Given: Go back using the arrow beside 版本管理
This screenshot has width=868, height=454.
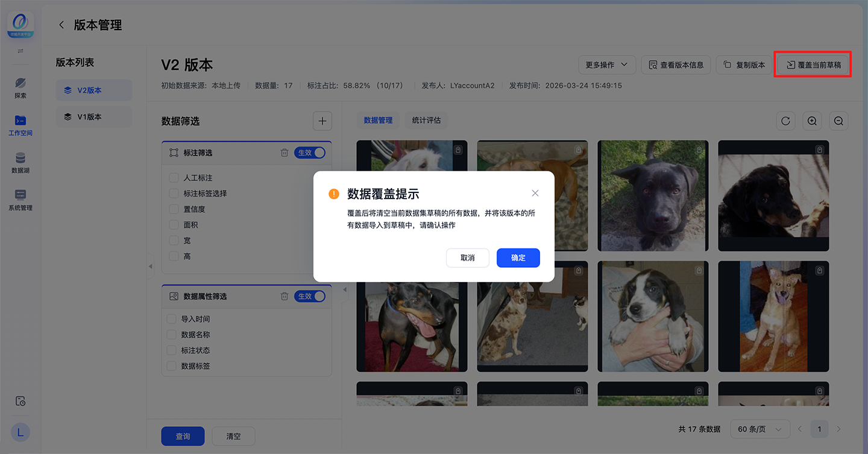Looking at the screenshot, I should (61, 25).
